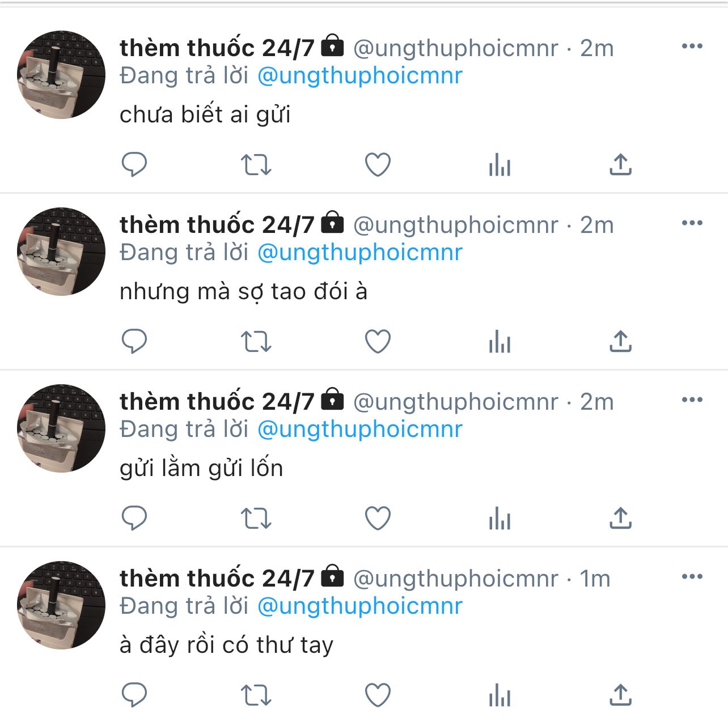Share the "nhưng mà sợ tao đói à" tweet
Image resolution: width=728 pixels, height=722 pixels.
621,341
